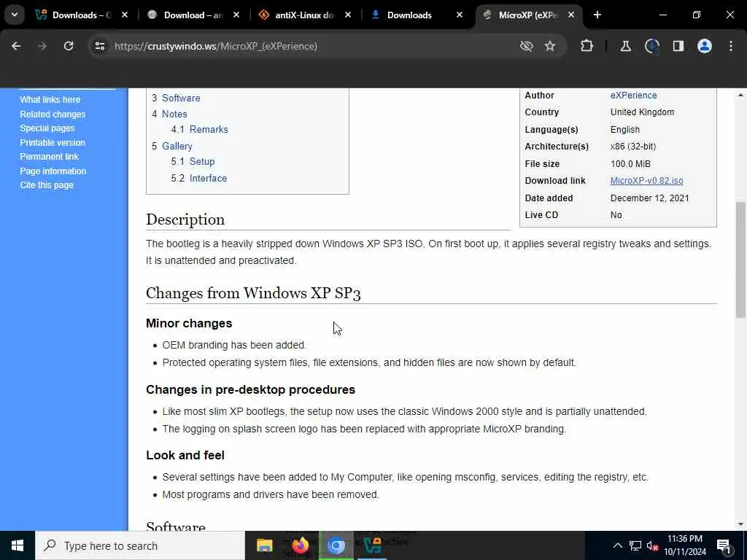Jump to Interface subsection in contents
The width and height of the screenshot is (747, 560).
coord(208,178)
